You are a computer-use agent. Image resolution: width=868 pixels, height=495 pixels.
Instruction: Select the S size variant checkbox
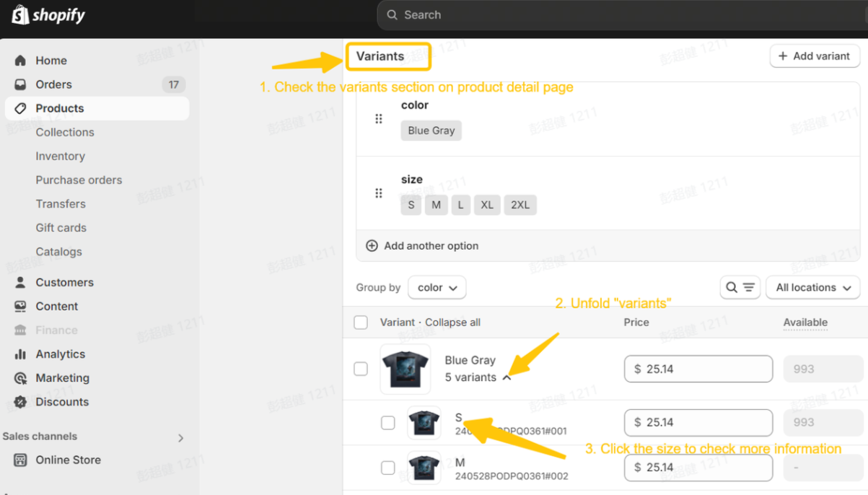point(388,422)
